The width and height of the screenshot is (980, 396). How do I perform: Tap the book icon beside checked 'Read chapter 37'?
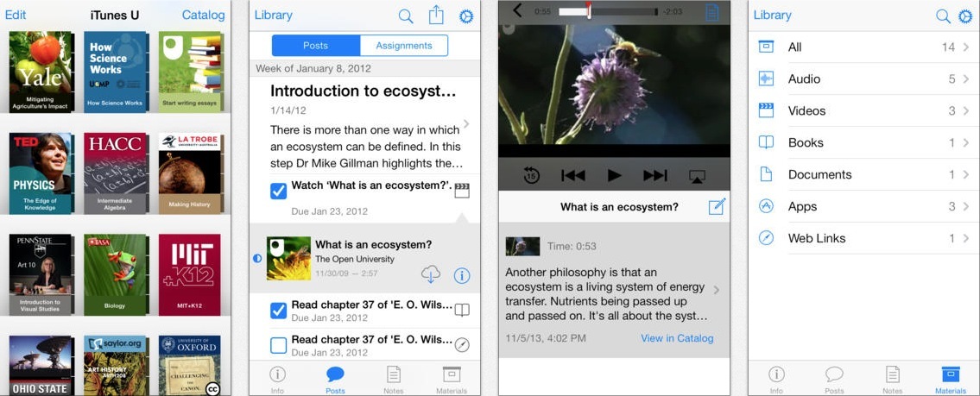tap(462, 311)
